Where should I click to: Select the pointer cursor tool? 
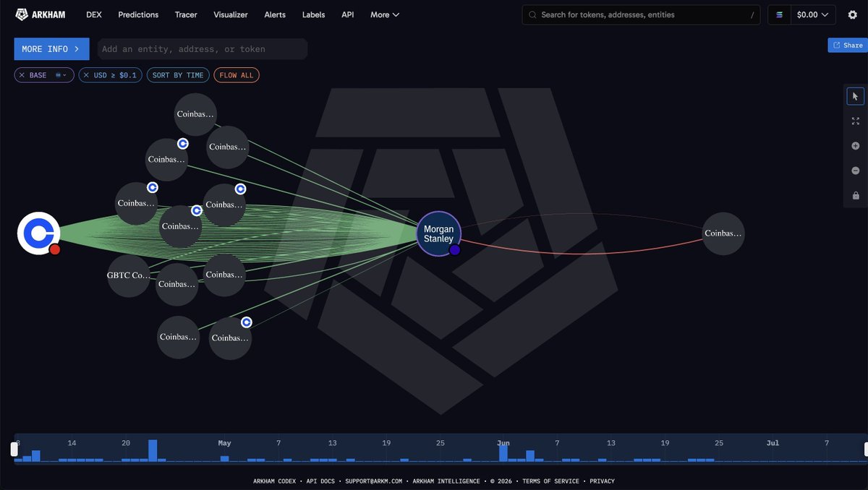click(856, 96)
